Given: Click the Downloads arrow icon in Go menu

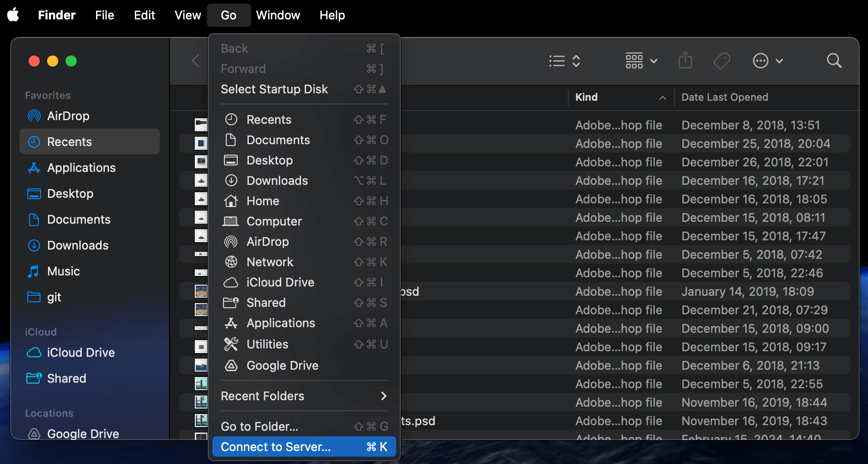Looking at the screenshot, I should [x=231, y=180].
